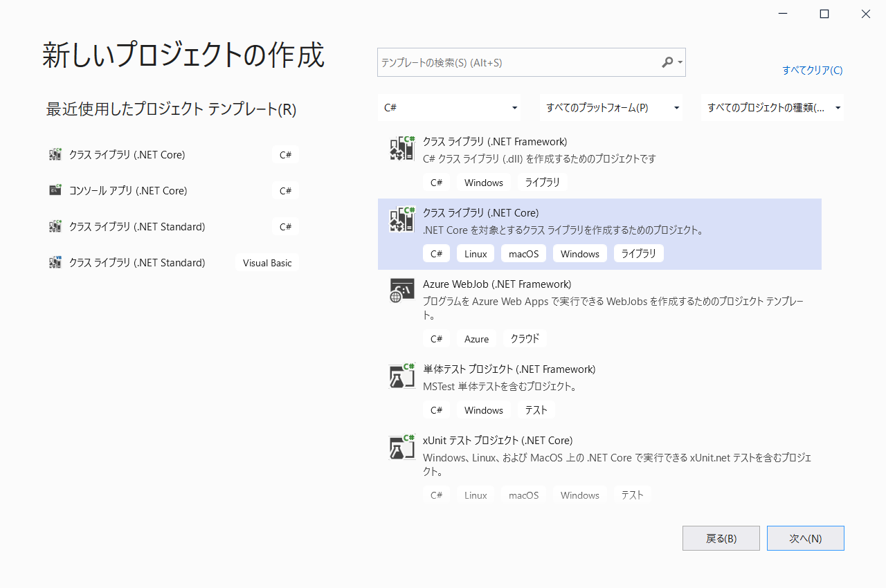
Task: Click the クラス ライブラリ (.NET Core) template icon
Action: coord(401,219)
